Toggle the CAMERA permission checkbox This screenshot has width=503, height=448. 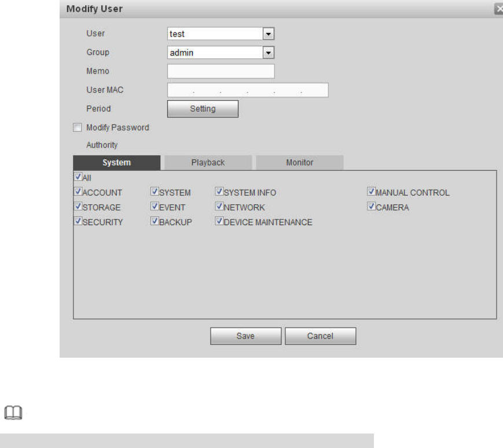click(371, 206)
